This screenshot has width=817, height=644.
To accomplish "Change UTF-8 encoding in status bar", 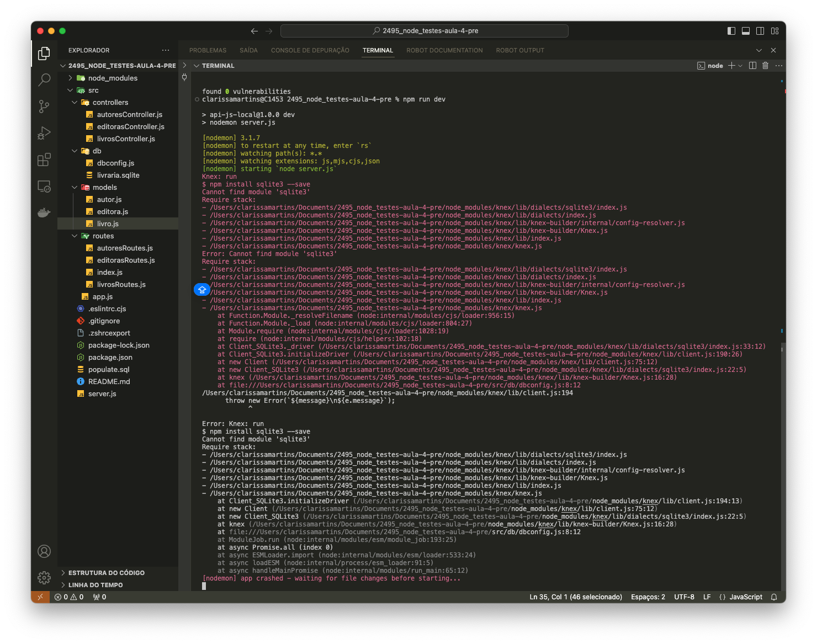I will pos(684,597).
